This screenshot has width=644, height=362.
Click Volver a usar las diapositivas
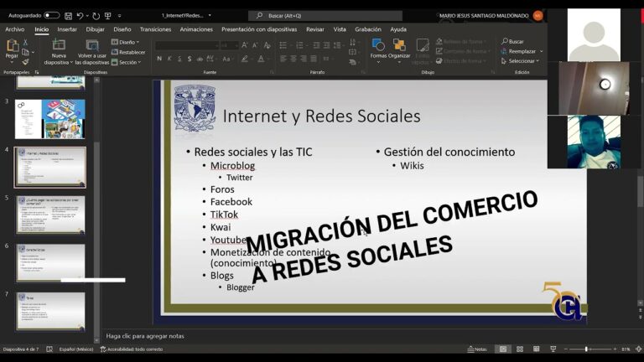pyautogui.click(x=92, y=52)
